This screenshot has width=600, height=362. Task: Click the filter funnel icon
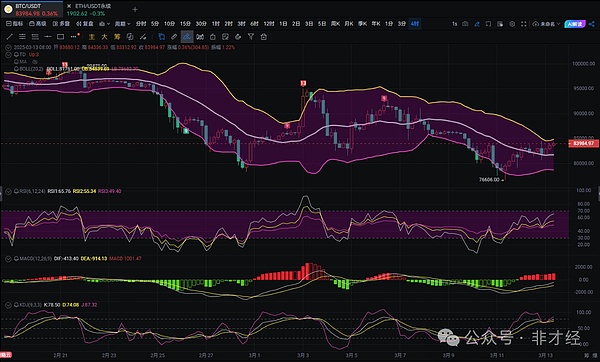click(251, 37)
